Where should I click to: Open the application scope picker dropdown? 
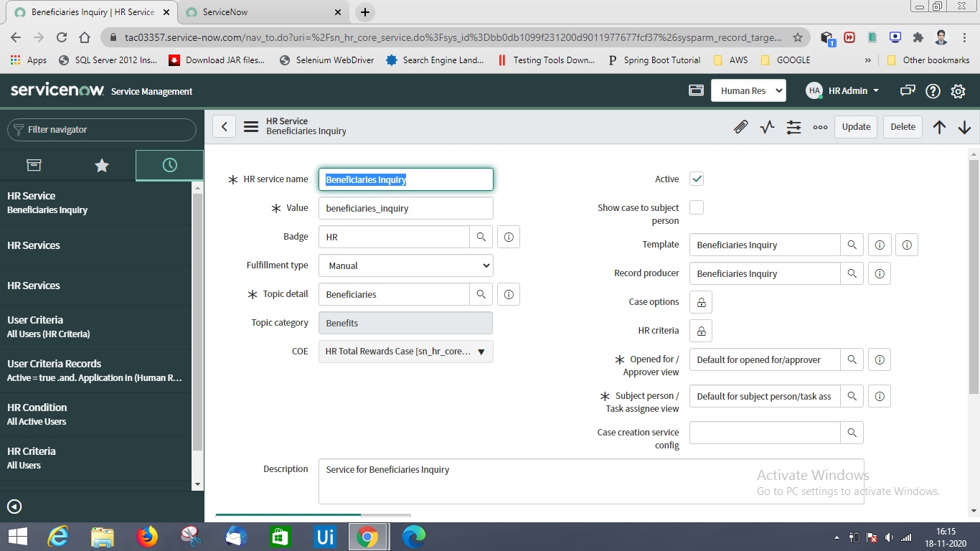click(x=748, y=90)
